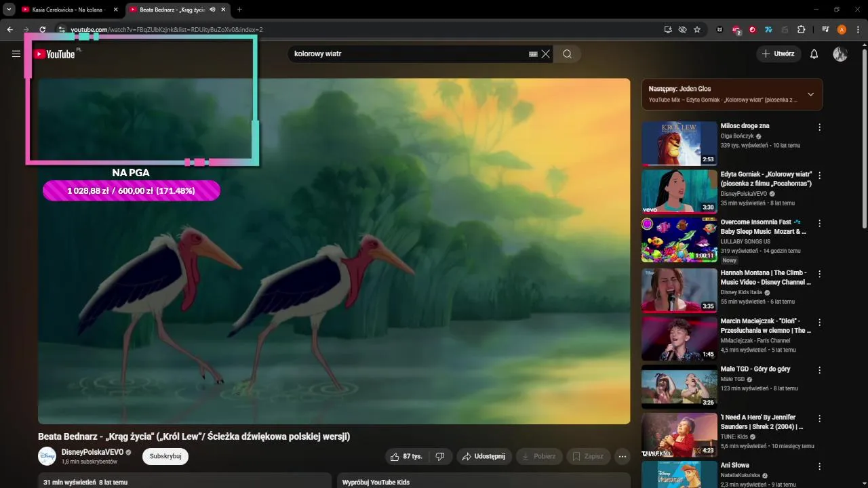Open options menu for Małe TGD video

coord(819,371)
